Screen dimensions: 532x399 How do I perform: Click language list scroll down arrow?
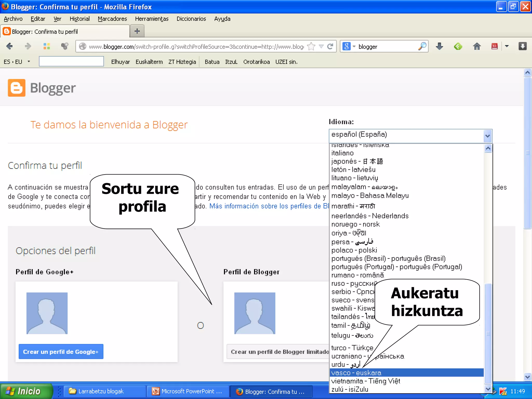[x=488, y=389]
